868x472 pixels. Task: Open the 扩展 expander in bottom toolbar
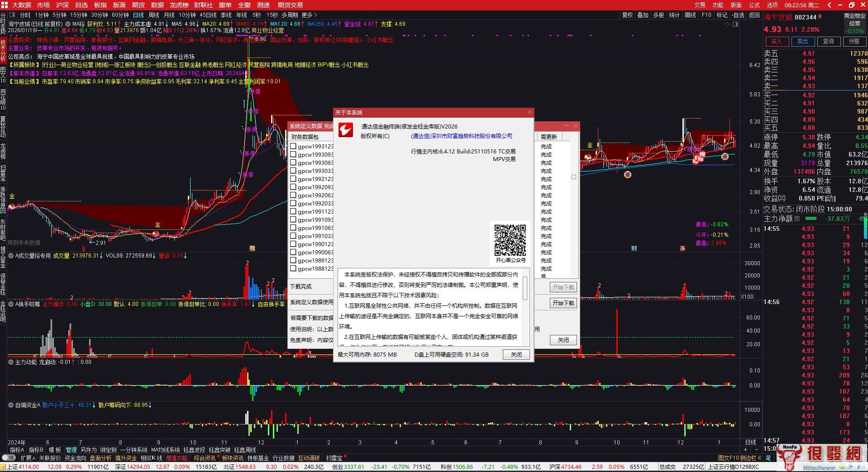(27, 458)
